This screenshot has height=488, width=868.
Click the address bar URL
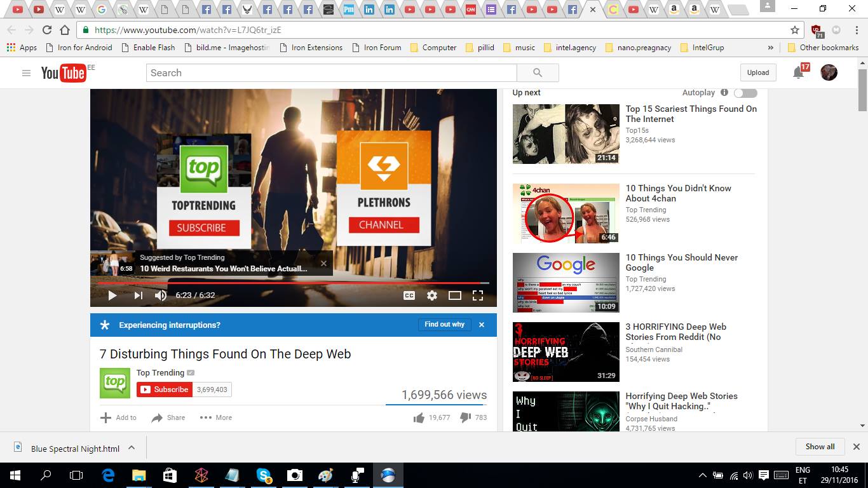(x=188, y=30)
